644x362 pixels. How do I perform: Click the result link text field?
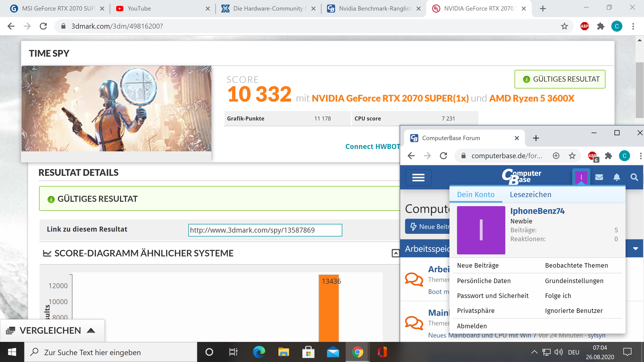pos(265,230)
